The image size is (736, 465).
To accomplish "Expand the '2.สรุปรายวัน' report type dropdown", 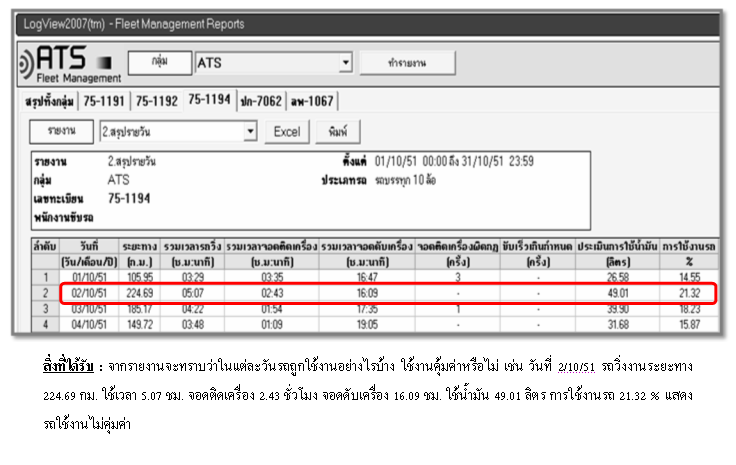I will (249, 131).
